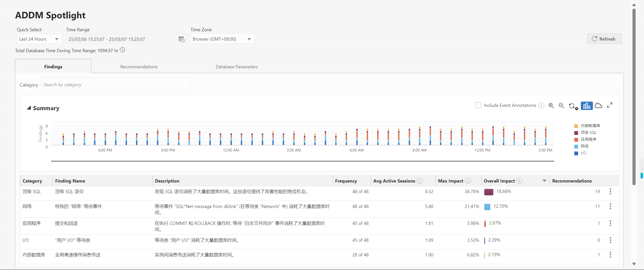Zoom in on the Summary chart
This screenshot has height=270, width=644.
551,106
